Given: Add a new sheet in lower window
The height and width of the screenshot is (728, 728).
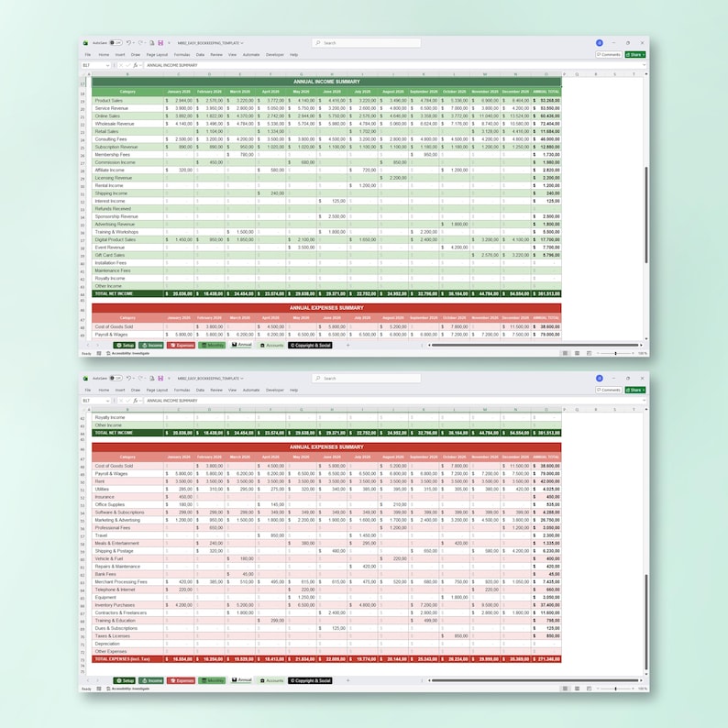Looking at the screenshot, I should 347,680.
